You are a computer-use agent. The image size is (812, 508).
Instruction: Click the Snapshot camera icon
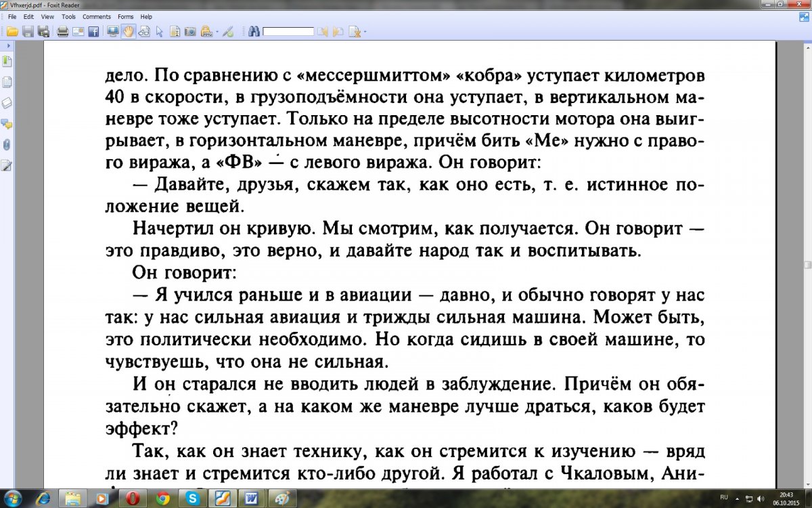click(190, 31)
